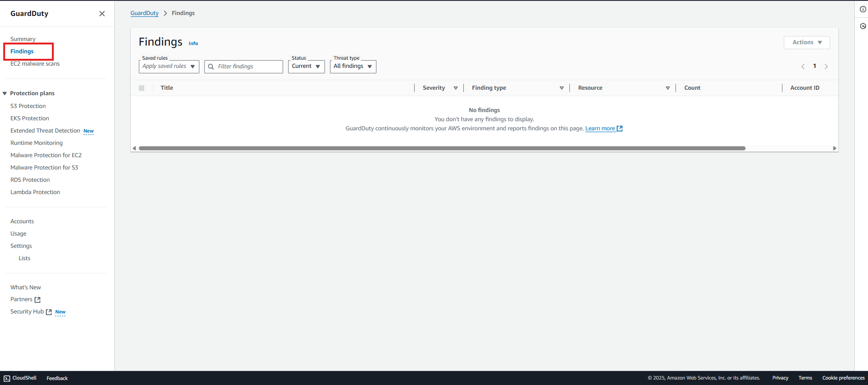The width and height of the screenshot is (868, 385).
Task: Click Learn more external link icon
Action: point(619,128)
